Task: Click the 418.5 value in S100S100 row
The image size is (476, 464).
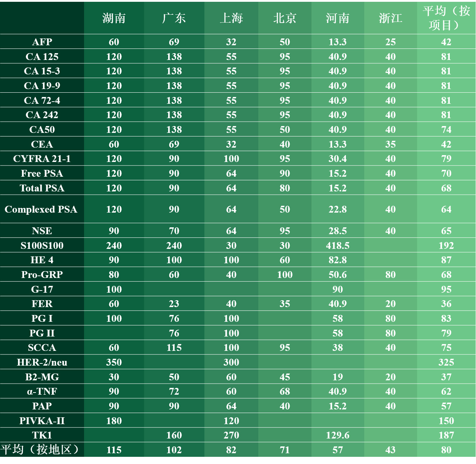Action: coord(337,246)
